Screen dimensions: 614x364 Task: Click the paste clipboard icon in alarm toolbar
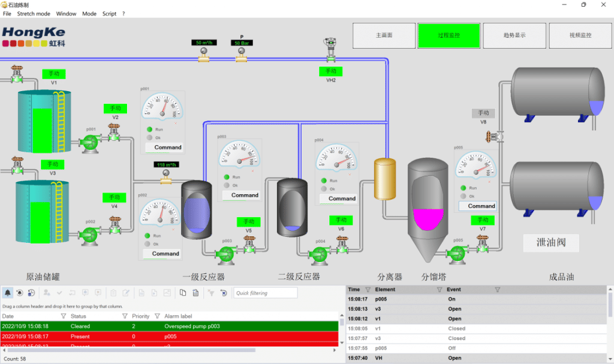[196, 293]
